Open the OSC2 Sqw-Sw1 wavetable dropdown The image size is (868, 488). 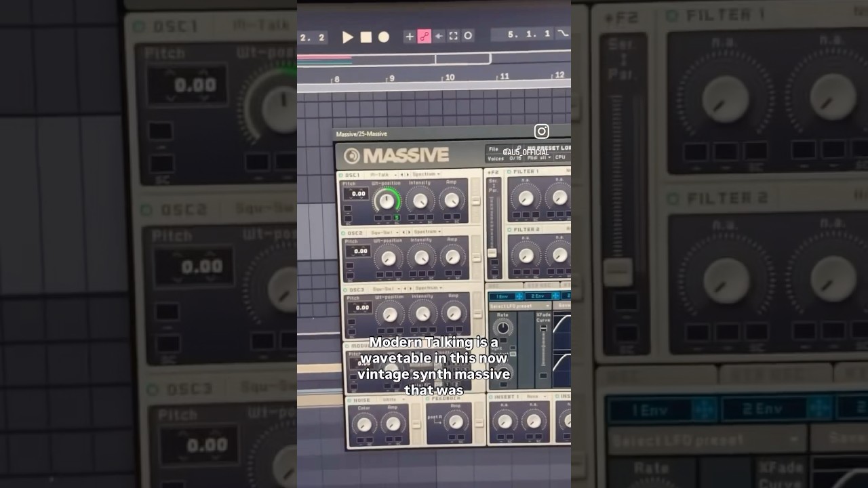(x=386, y=232)
